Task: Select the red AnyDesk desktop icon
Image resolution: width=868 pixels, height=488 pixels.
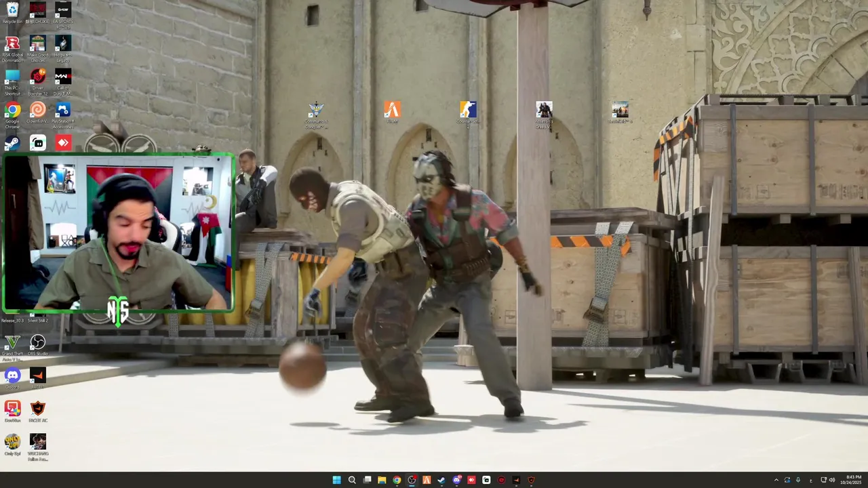Action: point(63,143)
